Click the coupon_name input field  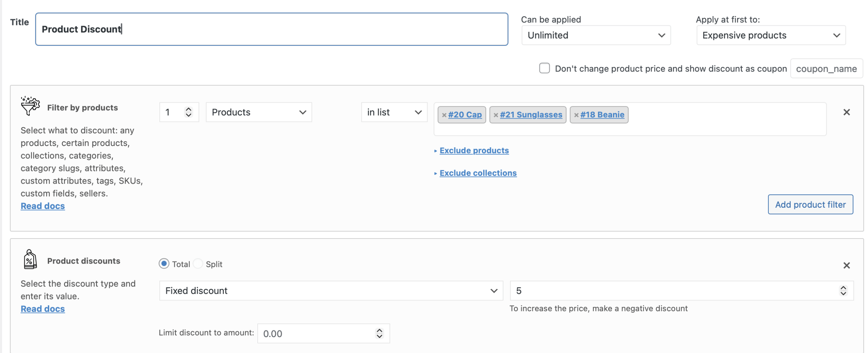pyautogui.click(x=826, y=69)
